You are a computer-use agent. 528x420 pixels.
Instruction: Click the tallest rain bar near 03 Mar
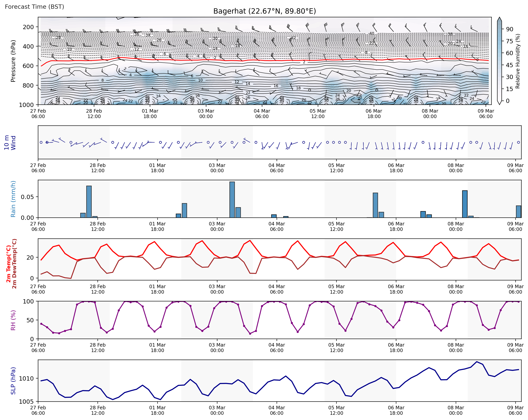[232, 199]
